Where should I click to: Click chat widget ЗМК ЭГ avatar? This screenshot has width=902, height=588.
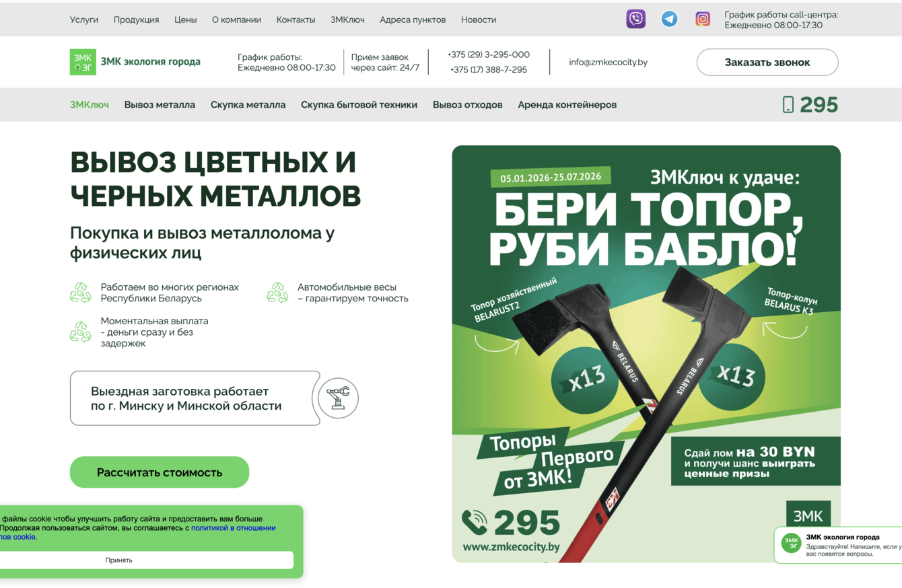(x=791, y=544)
